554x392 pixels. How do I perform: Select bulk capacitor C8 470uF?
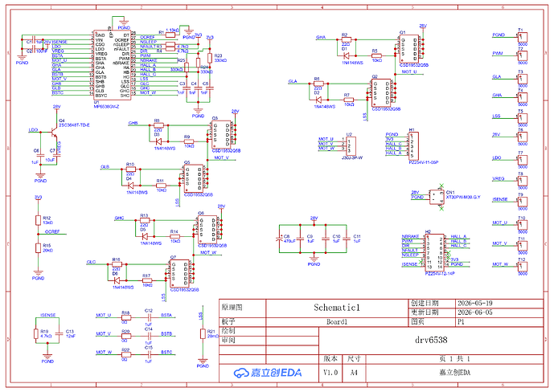pyautogui.click(x=279, y=239)
